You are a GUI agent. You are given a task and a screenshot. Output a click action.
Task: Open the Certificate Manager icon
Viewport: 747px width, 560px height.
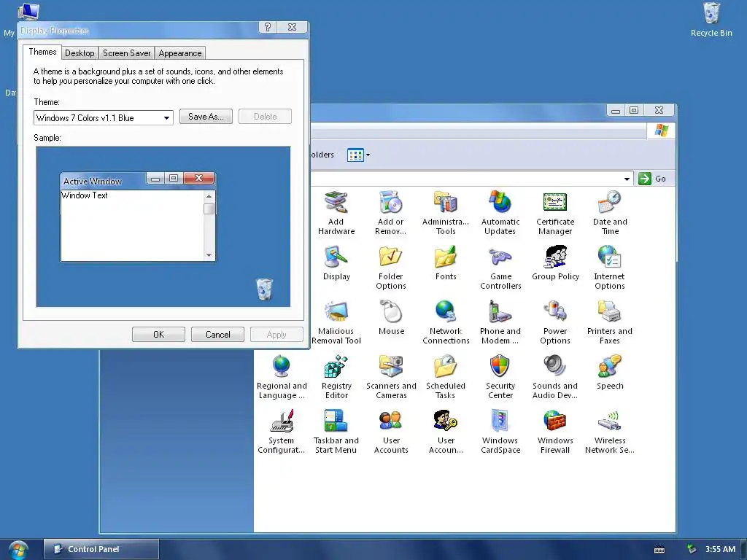[x=555, y=203]
